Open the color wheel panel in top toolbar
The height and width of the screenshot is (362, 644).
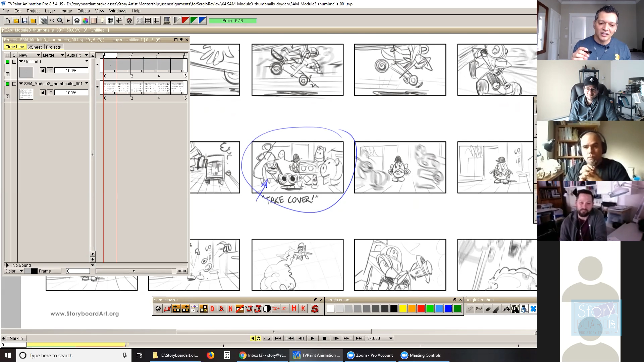(x=86, y=21)
